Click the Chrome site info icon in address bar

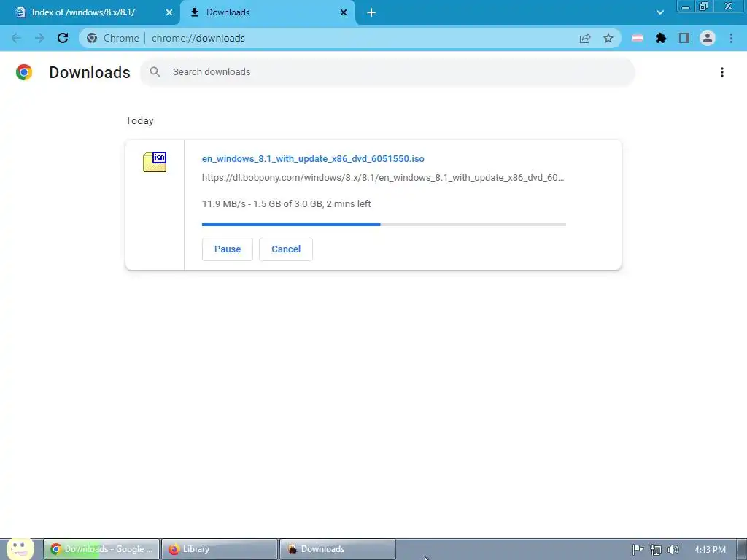(x=92, y=38)
